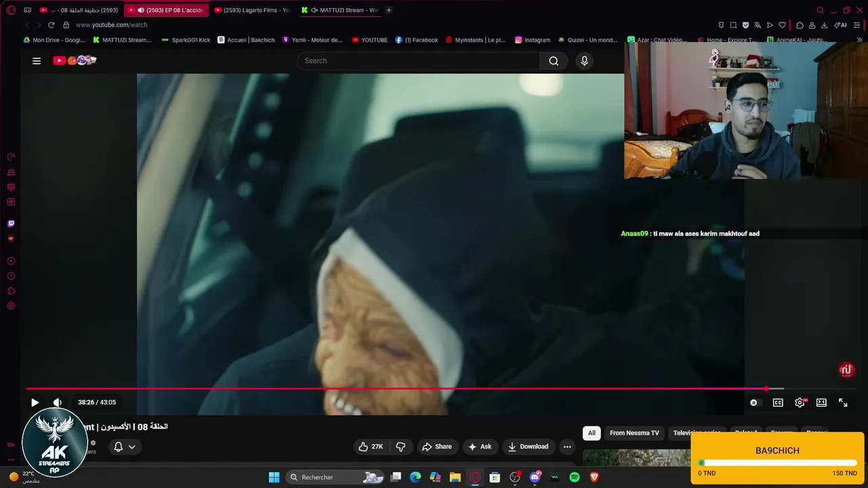
Task: Open File Explorer from taskbar
Action: click(x=455, y=477)
